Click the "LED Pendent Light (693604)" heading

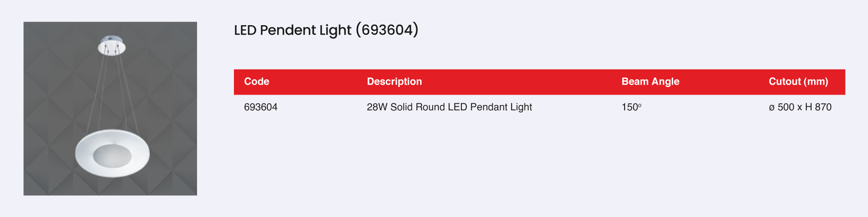326,30
